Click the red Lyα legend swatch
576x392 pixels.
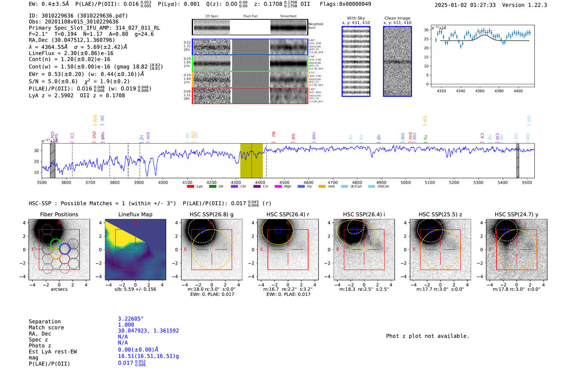[190, 186]
